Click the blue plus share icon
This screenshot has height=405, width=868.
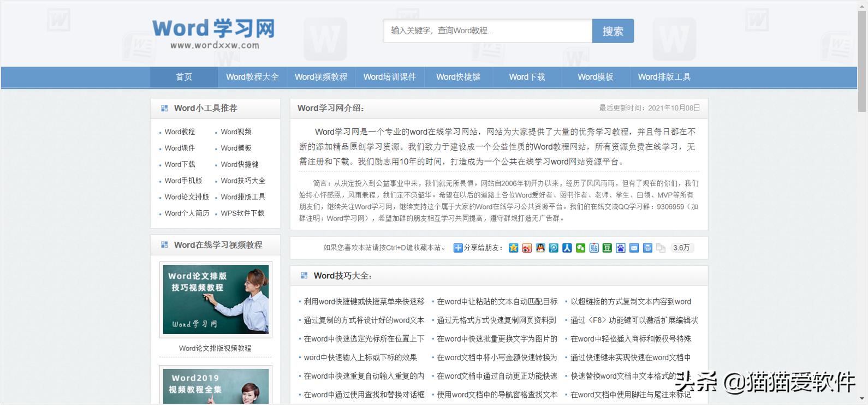(x=458, y=248)
